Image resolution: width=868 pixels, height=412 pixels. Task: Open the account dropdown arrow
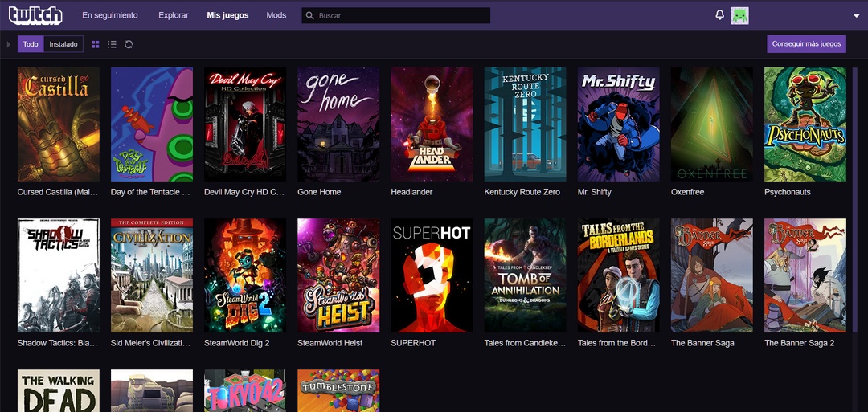pyautogui.click(x=857, y=16)
